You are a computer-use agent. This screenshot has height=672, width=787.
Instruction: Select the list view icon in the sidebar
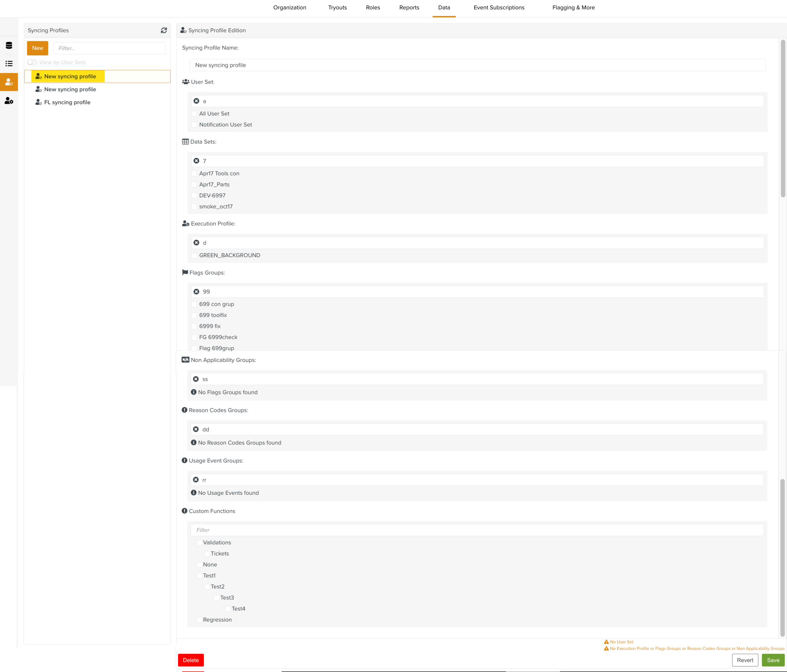[9, 63]
